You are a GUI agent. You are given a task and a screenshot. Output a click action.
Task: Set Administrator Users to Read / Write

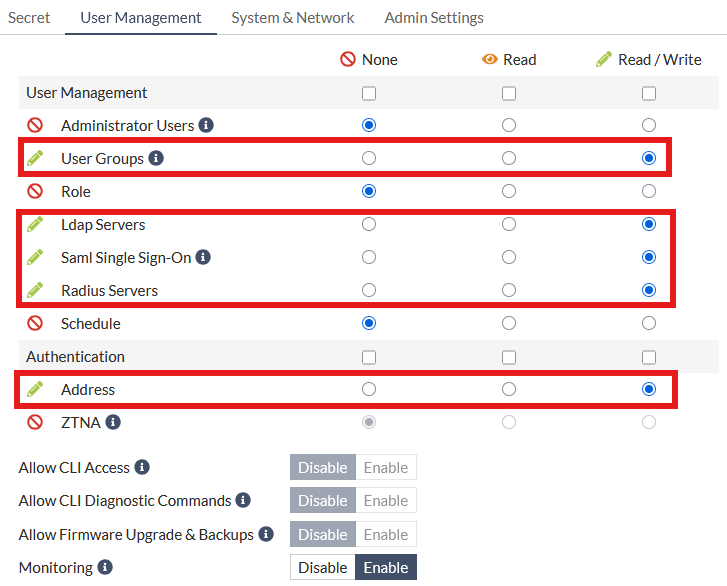(649, 126)
